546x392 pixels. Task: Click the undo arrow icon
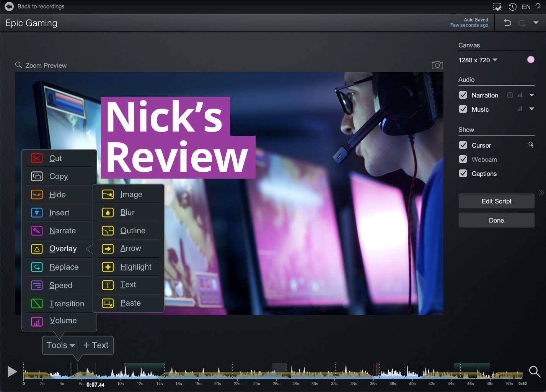click(x=507, y=23)
